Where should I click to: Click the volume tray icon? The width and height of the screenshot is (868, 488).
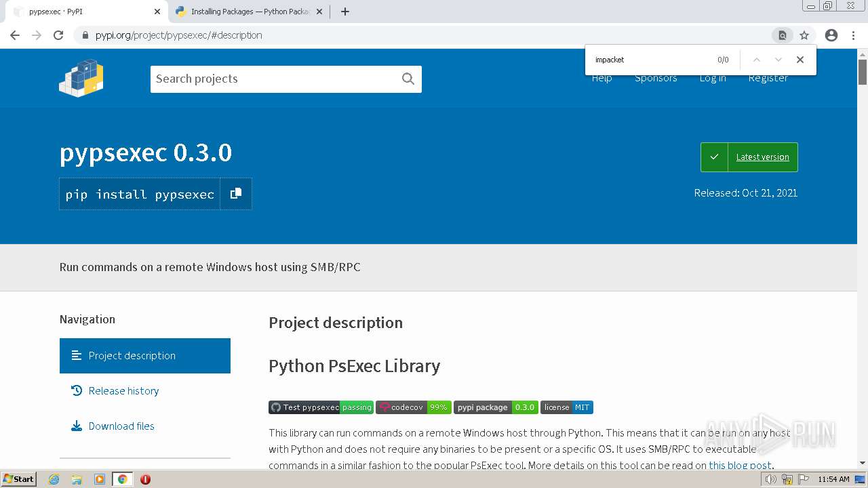(771, 479)
